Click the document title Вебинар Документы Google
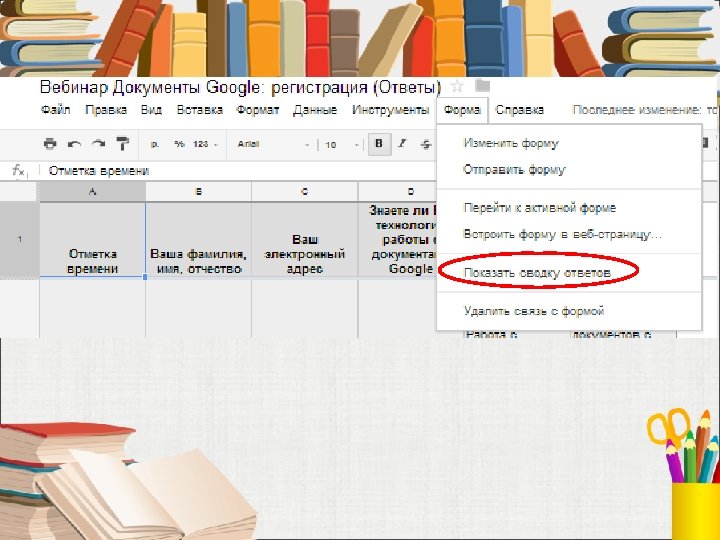 (241, 87)
